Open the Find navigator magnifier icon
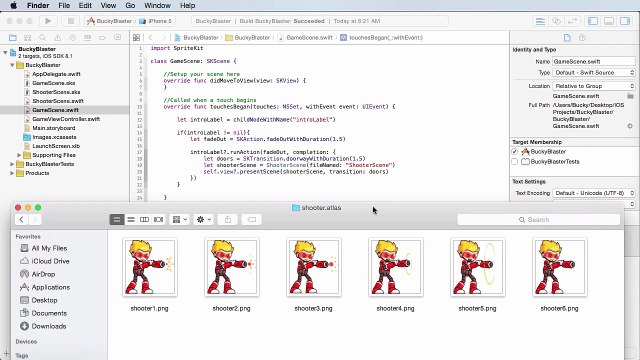 pos(42,38)
